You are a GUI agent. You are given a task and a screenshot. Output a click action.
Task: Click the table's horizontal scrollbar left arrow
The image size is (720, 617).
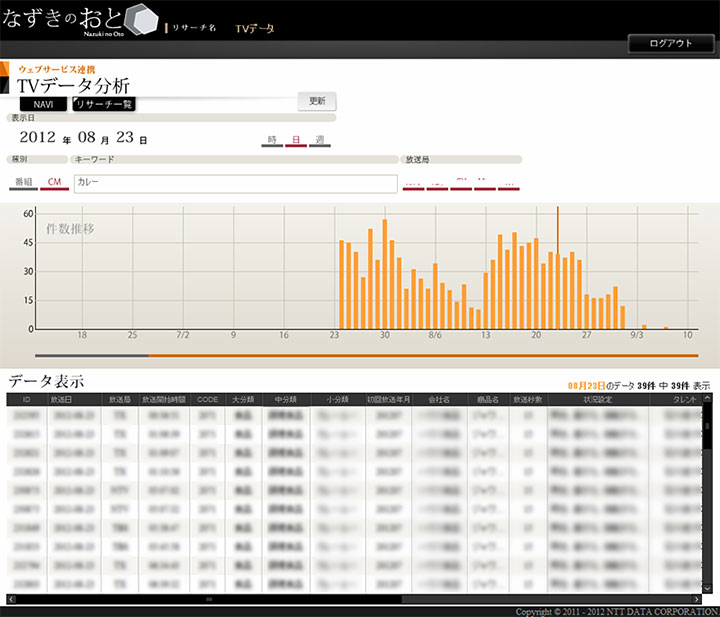(12, 599)
